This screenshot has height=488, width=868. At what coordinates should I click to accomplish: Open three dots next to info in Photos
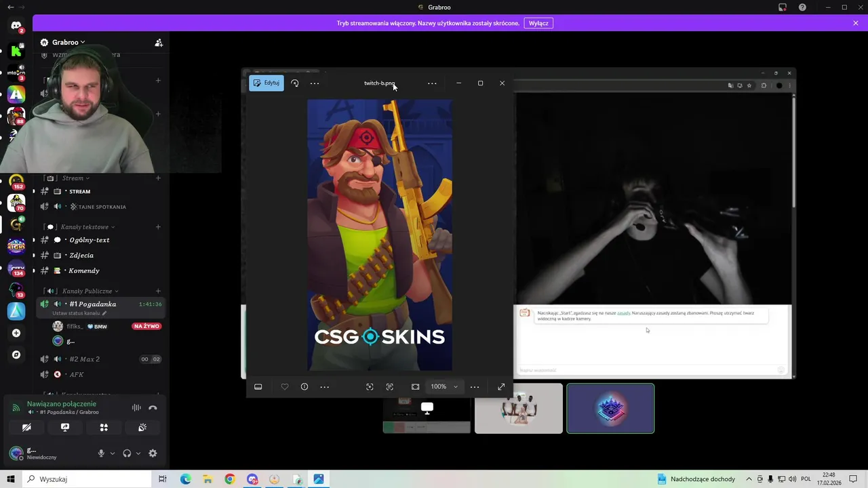325,387
